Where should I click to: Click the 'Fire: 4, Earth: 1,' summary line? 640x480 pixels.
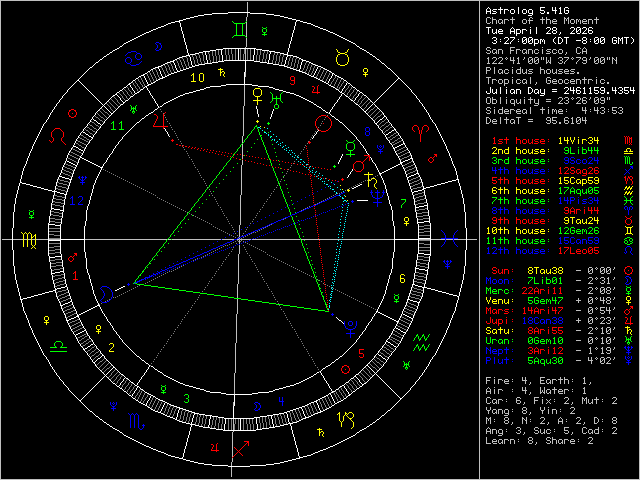click(x=539, y=381)
